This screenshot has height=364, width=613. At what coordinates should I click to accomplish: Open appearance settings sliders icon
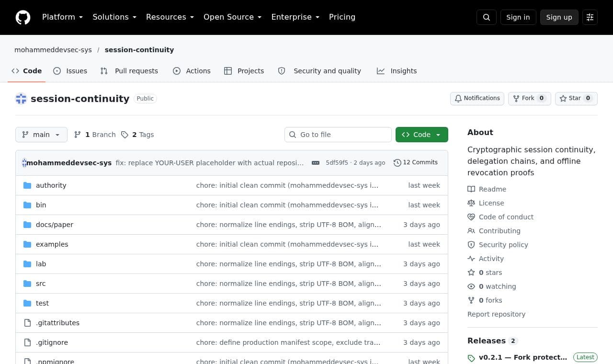[x=590, y=17]
